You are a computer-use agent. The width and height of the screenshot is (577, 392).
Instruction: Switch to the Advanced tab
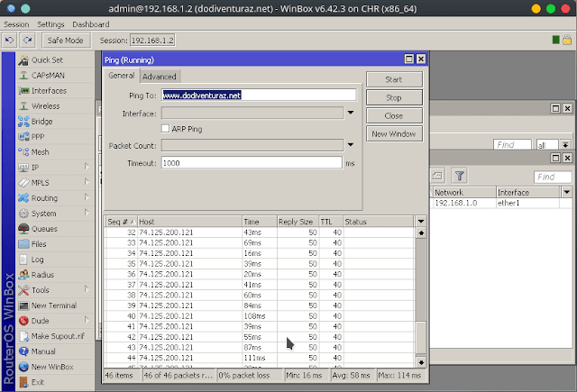[x=160, y=77]
